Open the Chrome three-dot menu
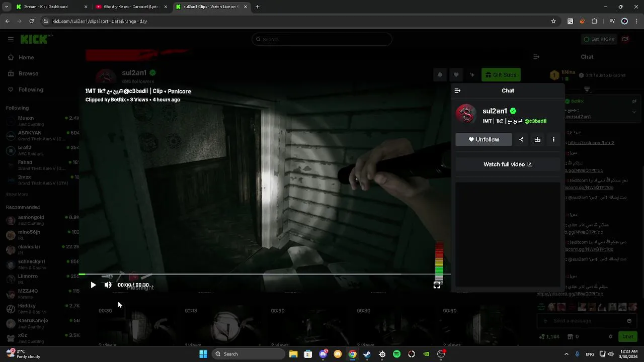644x362 pixels. [x=636, y=21]
